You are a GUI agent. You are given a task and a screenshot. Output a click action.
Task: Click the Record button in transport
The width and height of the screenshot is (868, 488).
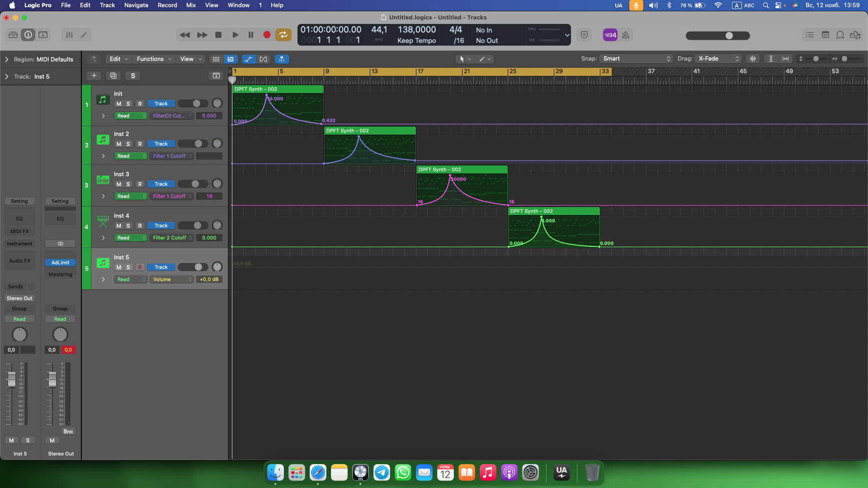267,35
